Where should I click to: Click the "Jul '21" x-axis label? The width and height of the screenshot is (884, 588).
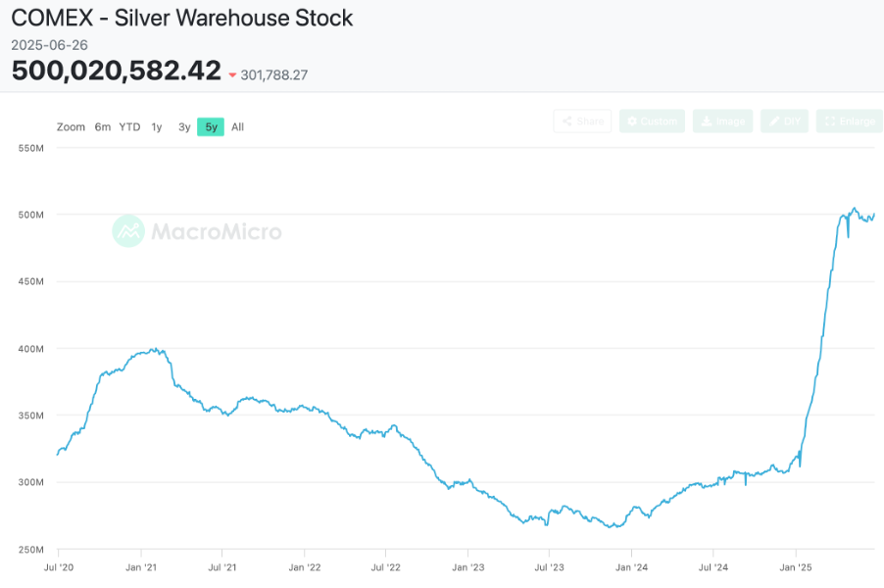222,567
